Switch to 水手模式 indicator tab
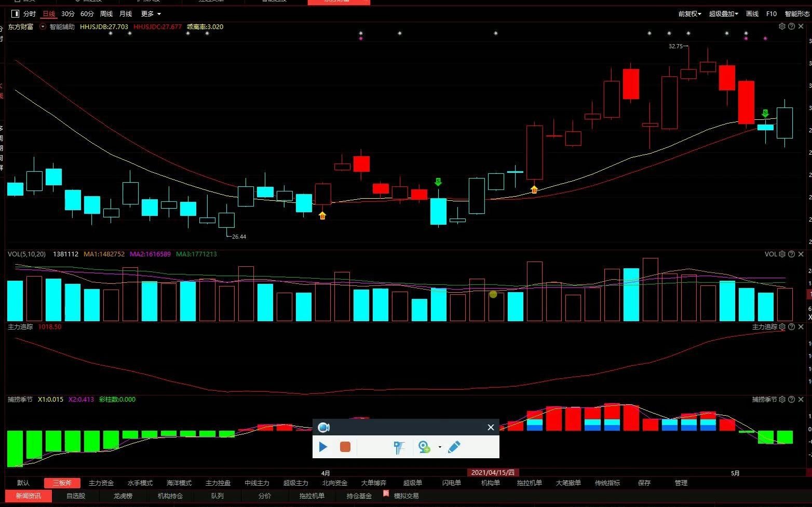Image resolution: width=812 pixels, height=507 pixels. [x=140, y=483]
